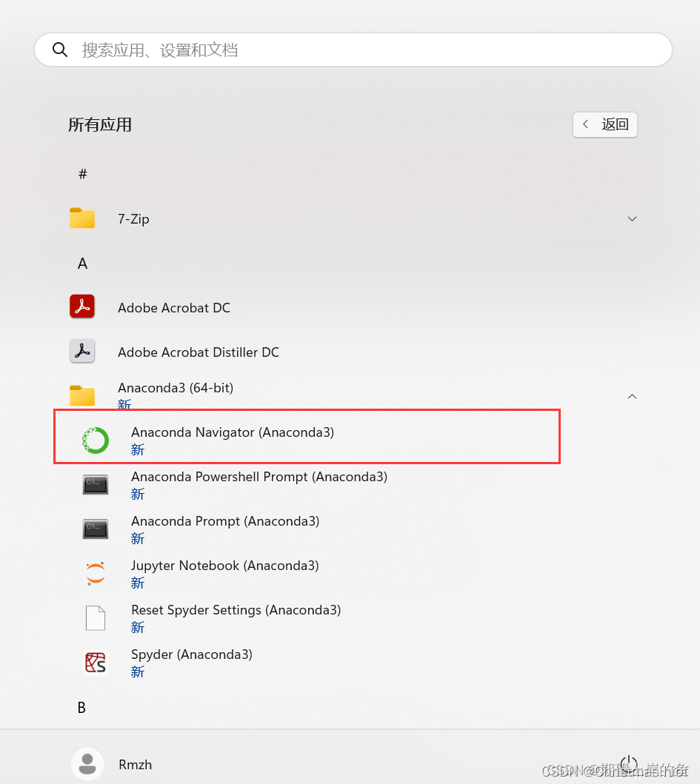Launch the green Anaconda Navigator icon

point(95,440)
